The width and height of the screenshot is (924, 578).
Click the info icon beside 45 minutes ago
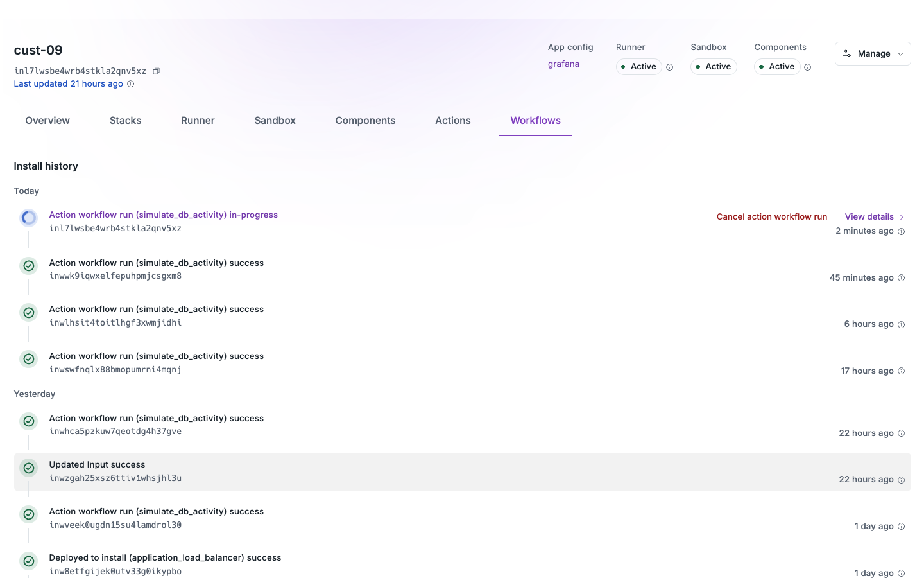tap(901, 277)
